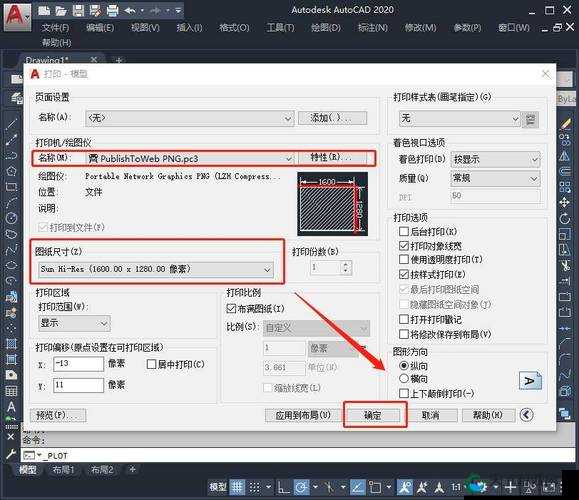Click the X offset input field
The image size is (579, 500).
(79, 364)
